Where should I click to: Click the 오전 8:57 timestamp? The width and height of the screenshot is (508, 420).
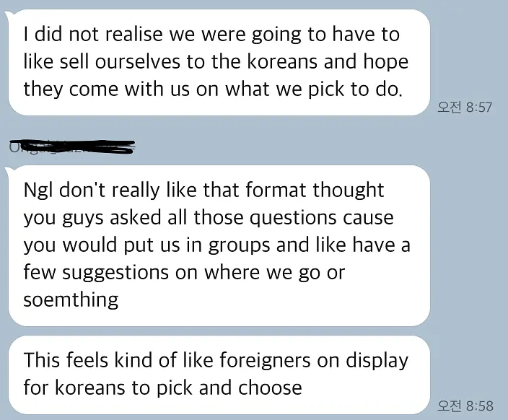click(465, 108)
